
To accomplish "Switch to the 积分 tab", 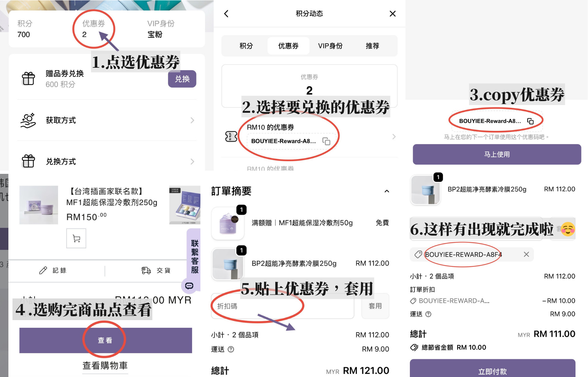I will pos(246,46).
